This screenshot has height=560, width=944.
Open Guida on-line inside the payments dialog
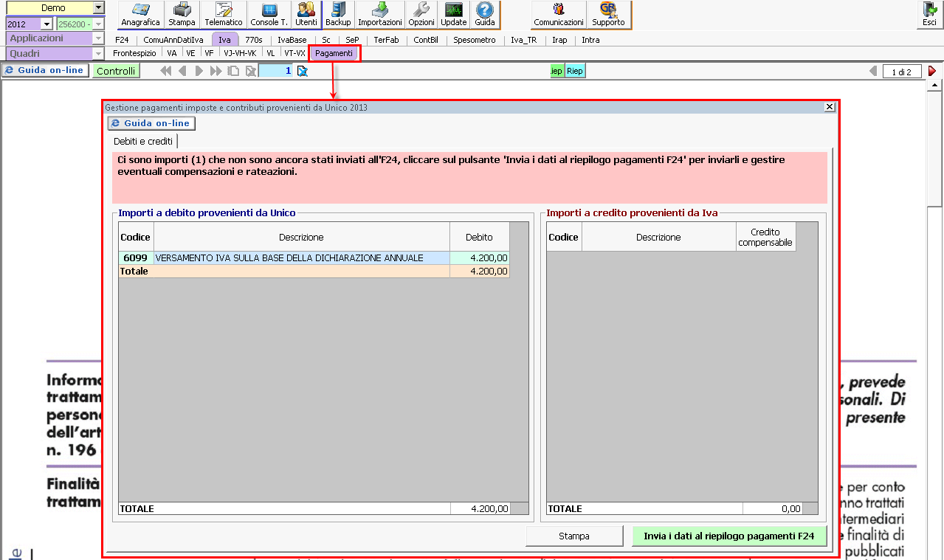151,123
